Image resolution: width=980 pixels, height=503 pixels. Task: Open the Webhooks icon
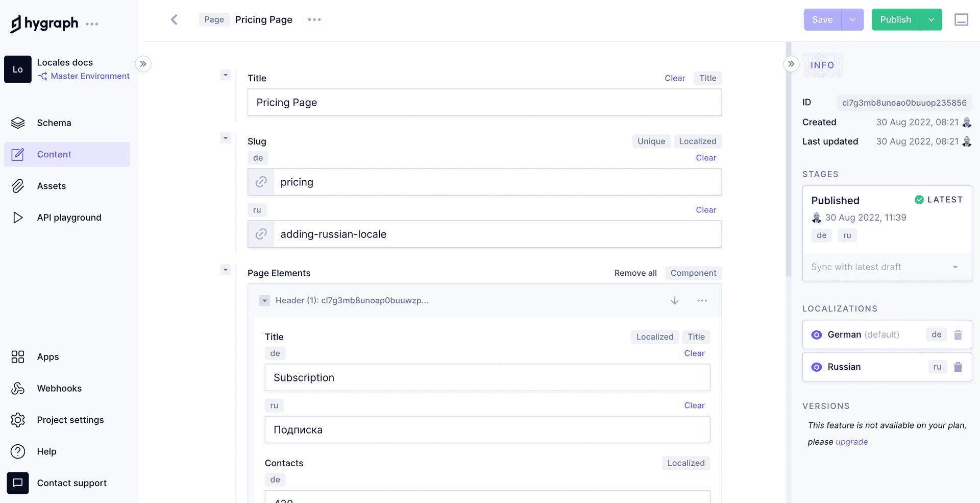[x=18, y=389]
